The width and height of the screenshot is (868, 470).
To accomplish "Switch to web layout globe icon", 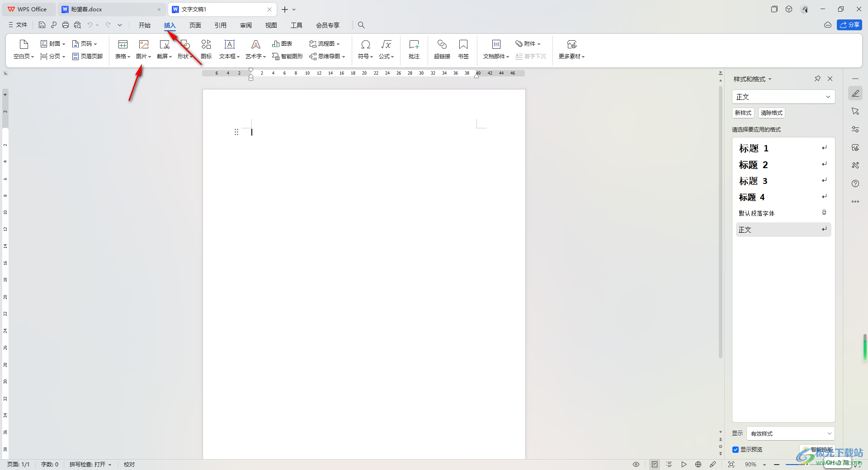I will [x=698, y=464].
